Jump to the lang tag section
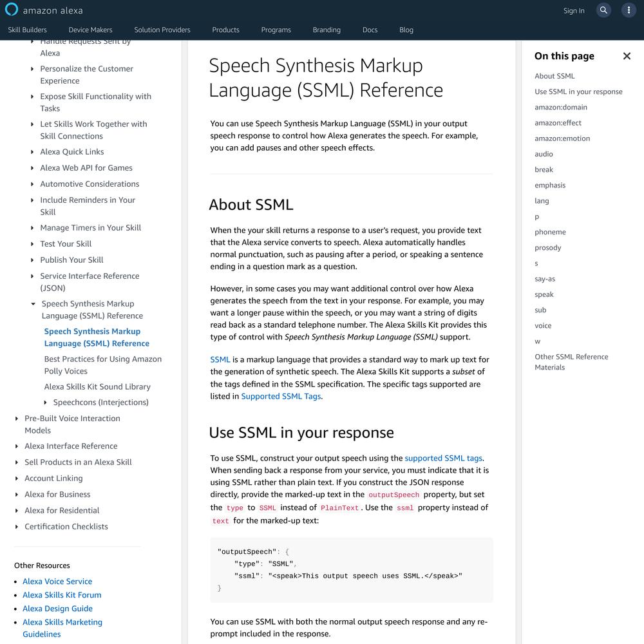 click(x=542, y=201)
